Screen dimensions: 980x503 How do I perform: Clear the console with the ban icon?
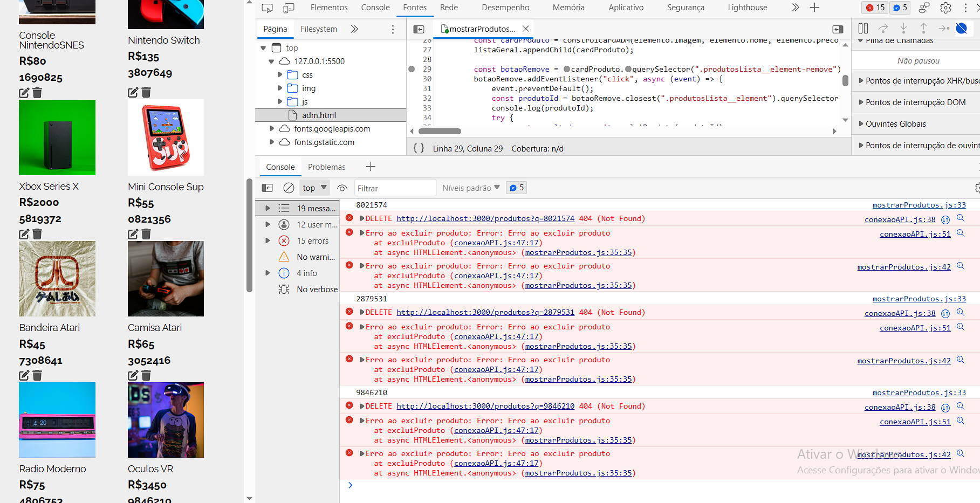(x=289, y=188)
